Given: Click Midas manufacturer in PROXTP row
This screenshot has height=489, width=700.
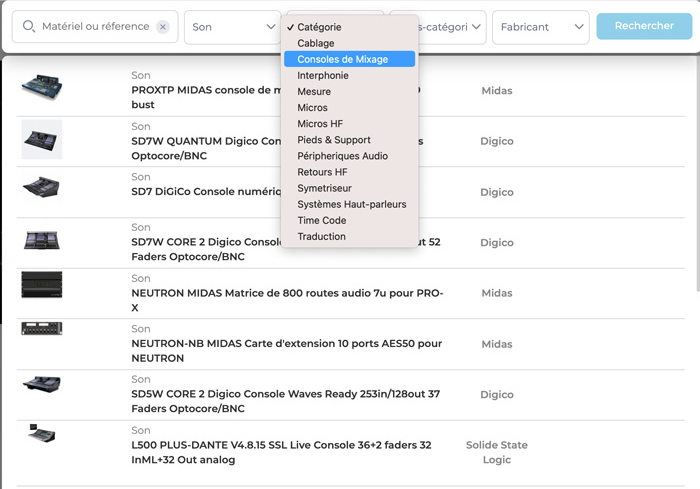Looking at the screenshot, I should (497, 91).
